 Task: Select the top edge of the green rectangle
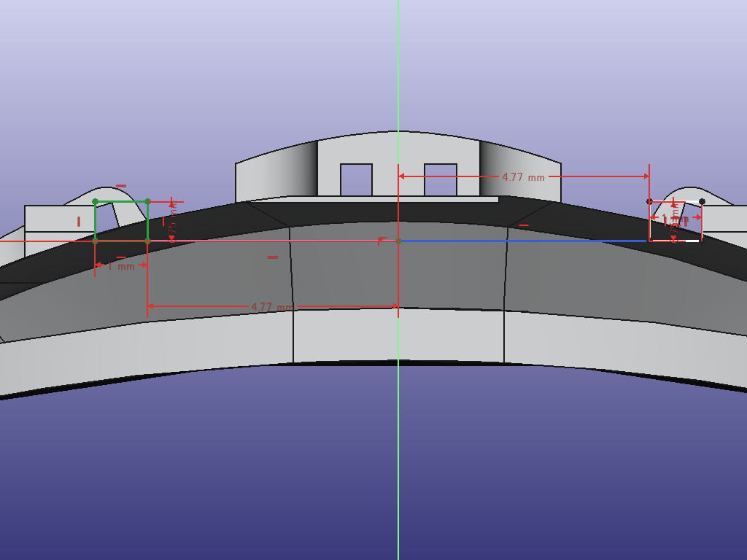click(121, 201)
